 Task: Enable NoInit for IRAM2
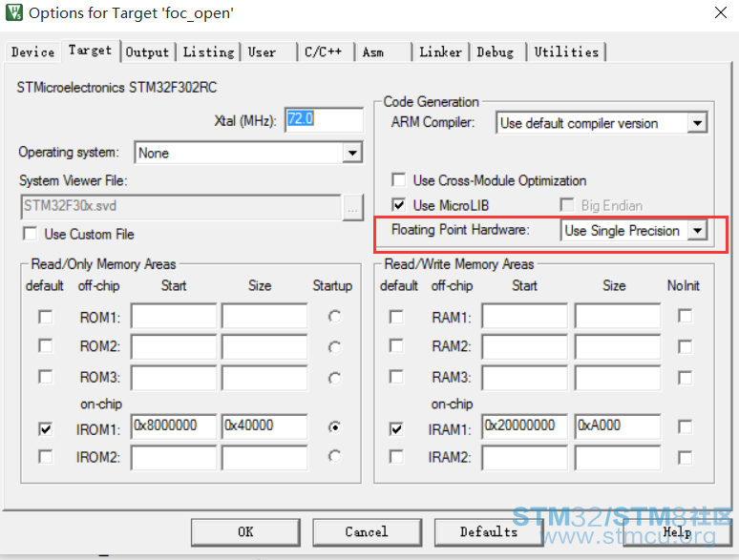click(x=685, y=457)
